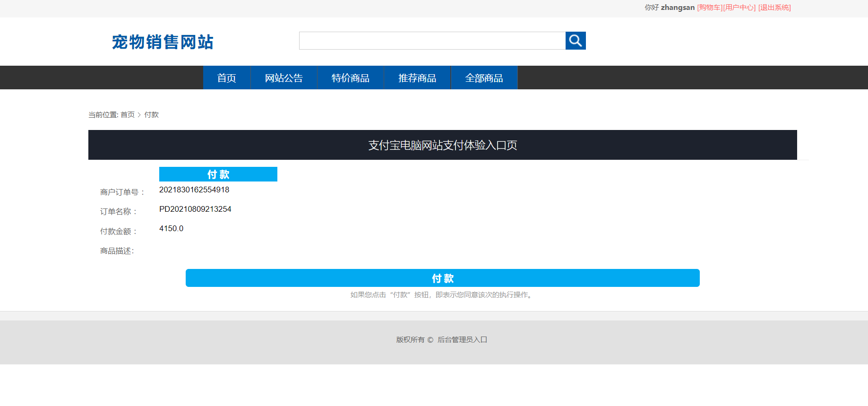Click 退出系统 to log out
Viewport: 868px width, 406px height.
774,8
